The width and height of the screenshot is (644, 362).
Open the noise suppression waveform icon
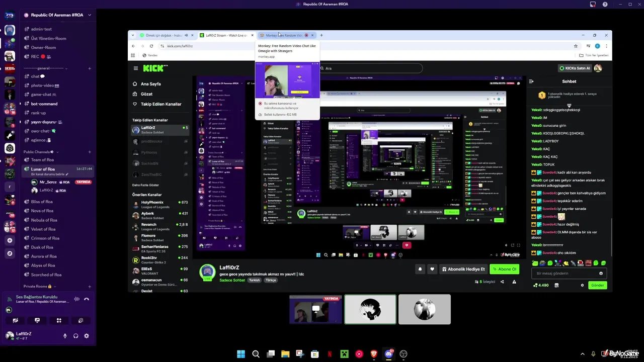click(76, 299)
